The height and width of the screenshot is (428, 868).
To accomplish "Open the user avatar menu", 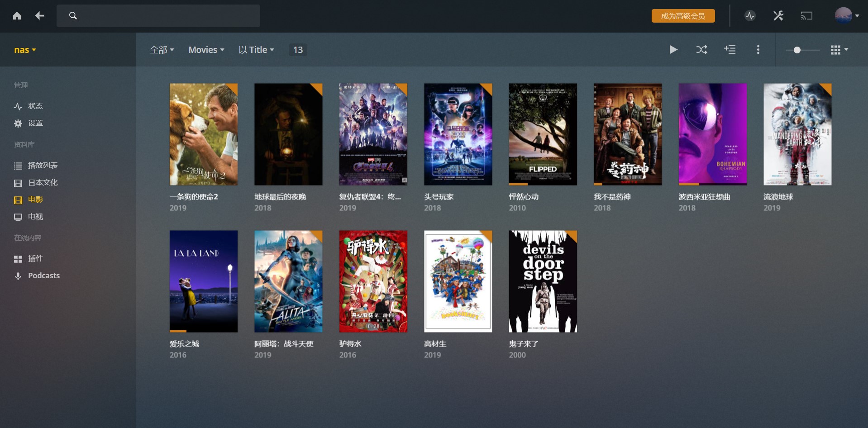I will click(847, 16).
